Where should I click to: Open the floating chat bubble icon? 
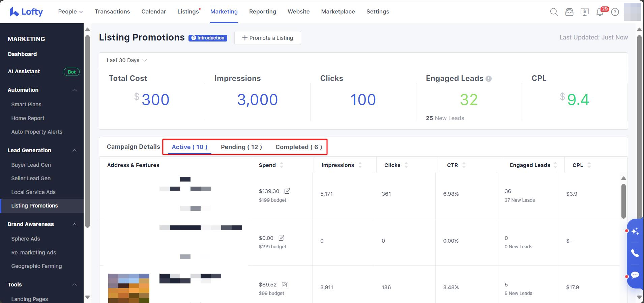[x=635, y=275]
